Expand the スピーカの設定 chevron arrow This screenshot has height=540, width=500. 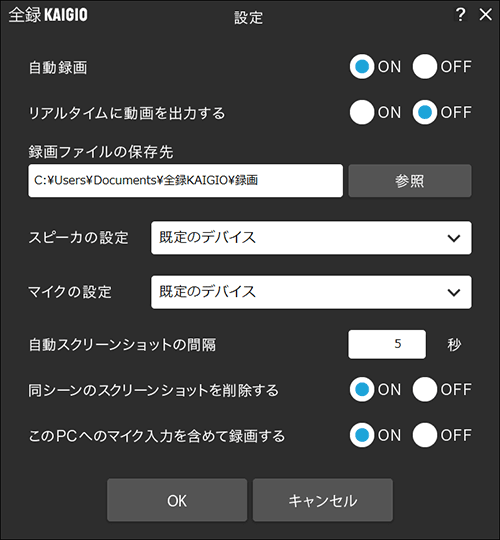(x=454, y=238)
